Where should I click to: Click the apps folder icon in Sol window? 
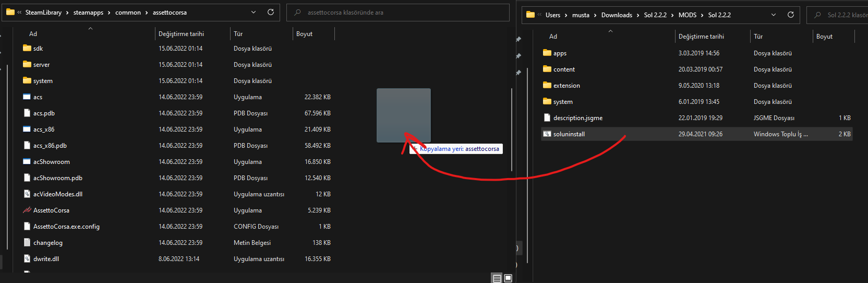547,53
